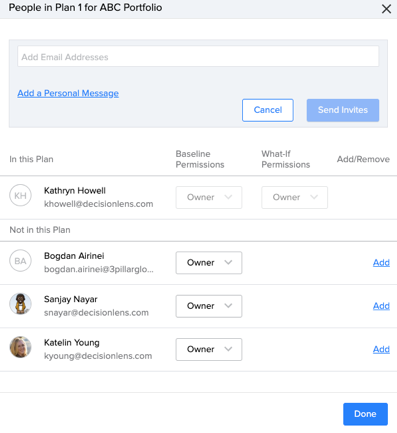Open Kathryn Howell's What-If Permissions dropdown
This screenshot has width=397, height=433.
click(x=294, y=197)
